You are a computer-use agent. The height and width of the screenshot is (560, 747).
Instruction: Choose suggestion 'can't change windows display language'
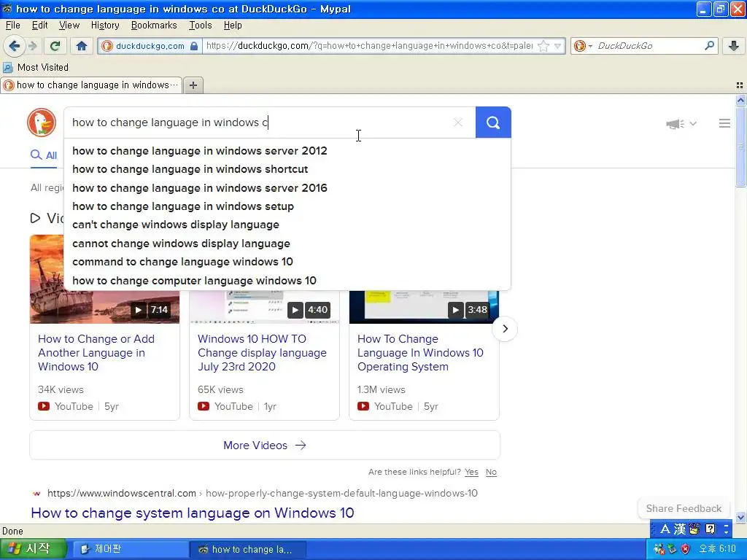coord(287,225)
